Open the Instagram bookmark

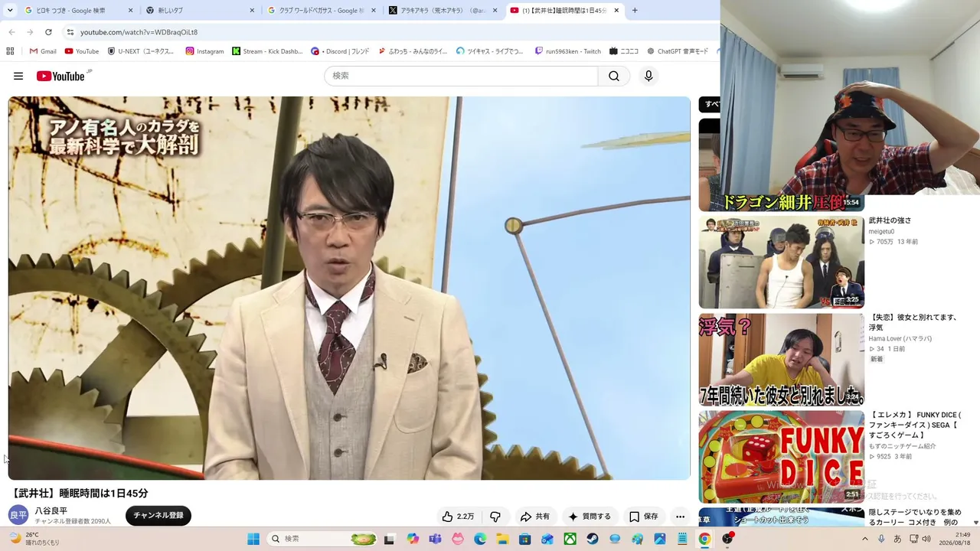pos(204,51)
